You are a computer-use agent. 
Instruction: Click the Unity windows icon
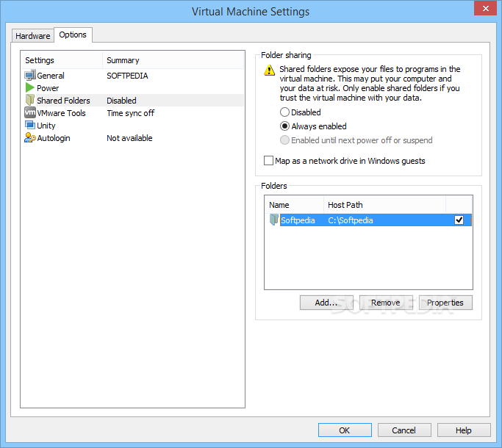tap(30, 125)
